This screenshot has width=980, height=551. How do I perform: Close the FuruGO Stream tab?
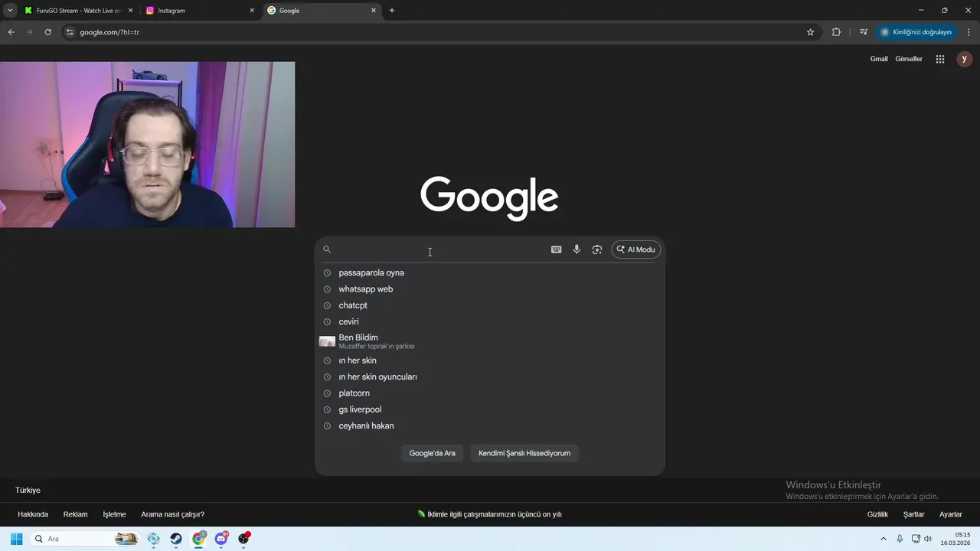tap(130, 11)
